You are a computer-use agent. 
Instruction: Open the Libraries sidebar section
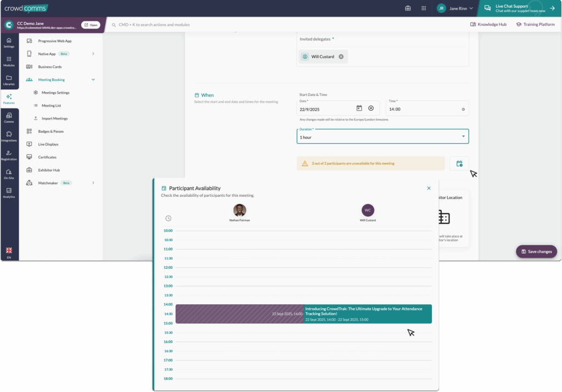pos(9,80)
